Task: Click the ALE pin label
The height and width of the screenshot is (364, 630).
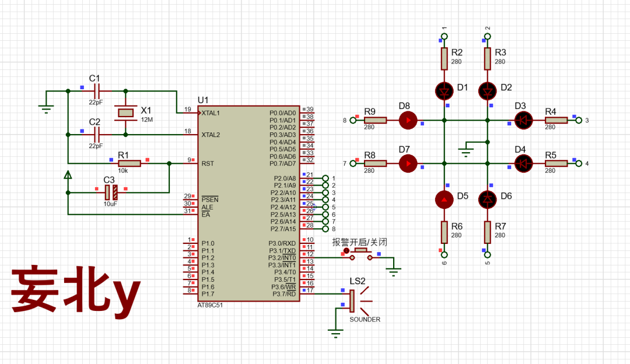Action: pos(207,207)
